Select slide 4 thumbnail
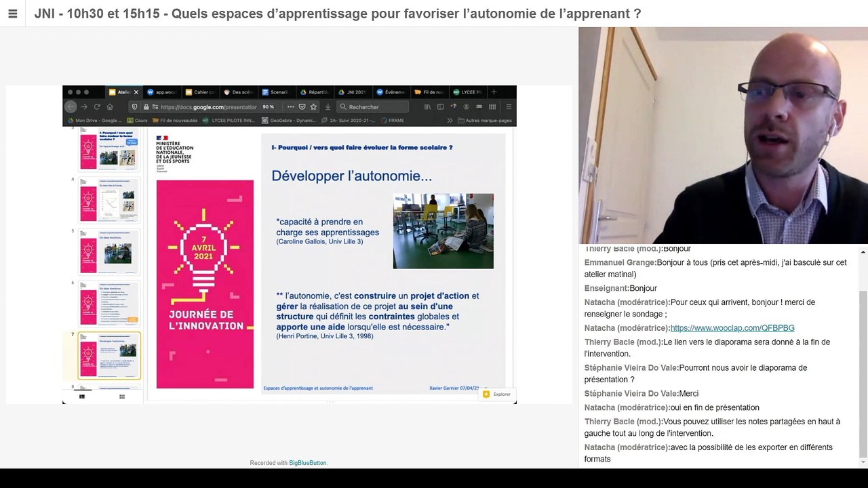 click(x=108, y=200)
